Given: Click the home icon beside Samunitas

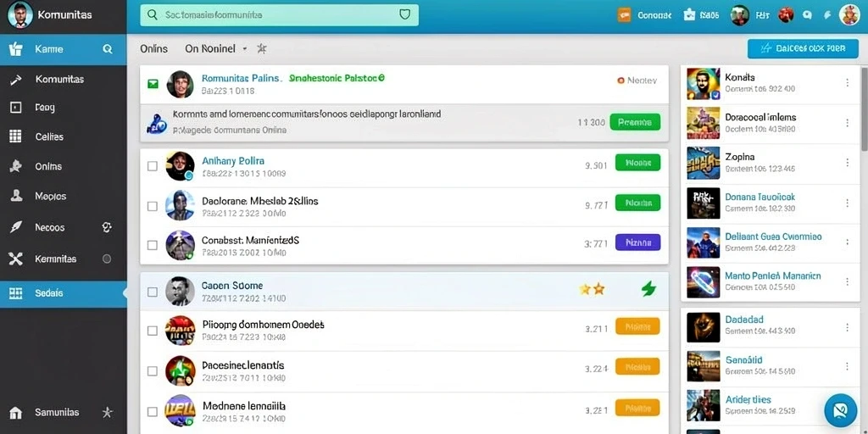Looking at the screenshot, I should click(x=15, y=413).
